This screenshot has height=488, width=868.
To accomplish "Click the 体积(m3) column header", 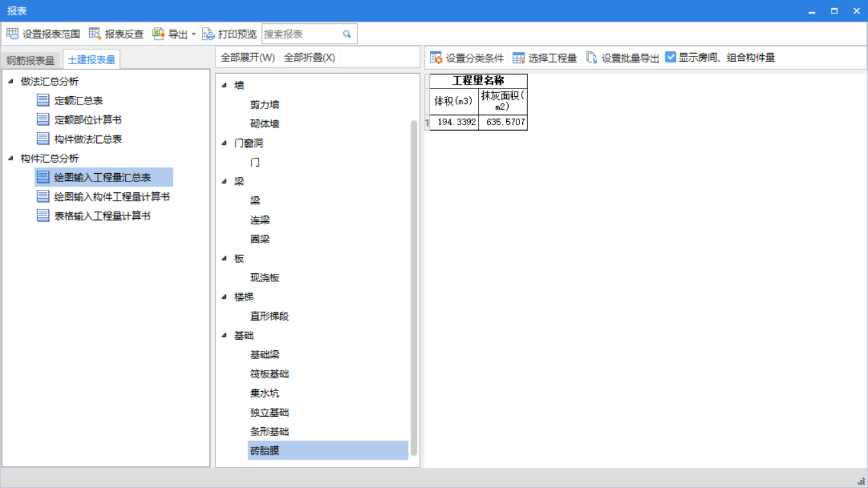I will point(454,101).
